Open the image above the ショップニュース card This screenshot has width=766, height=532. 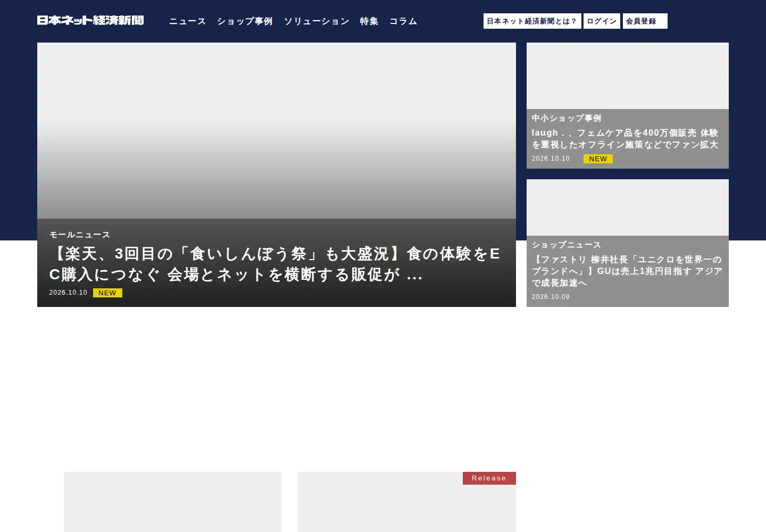tap(628, 207)
